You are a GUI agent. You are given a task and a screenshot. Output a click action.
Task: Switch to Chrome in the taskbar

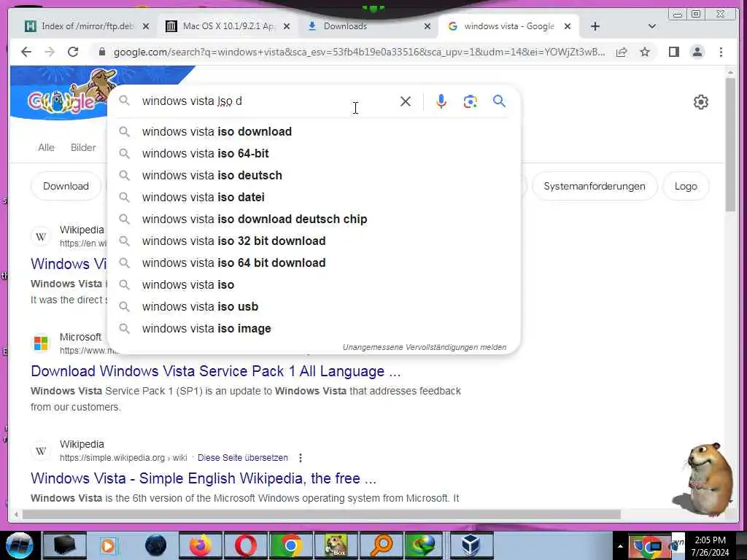[290, 545]
